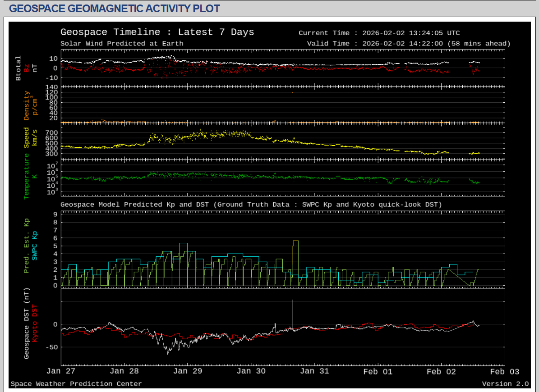Click the Feb 02 date marker
The height and width of the screenshot is (392, 539).
(441, 372)
